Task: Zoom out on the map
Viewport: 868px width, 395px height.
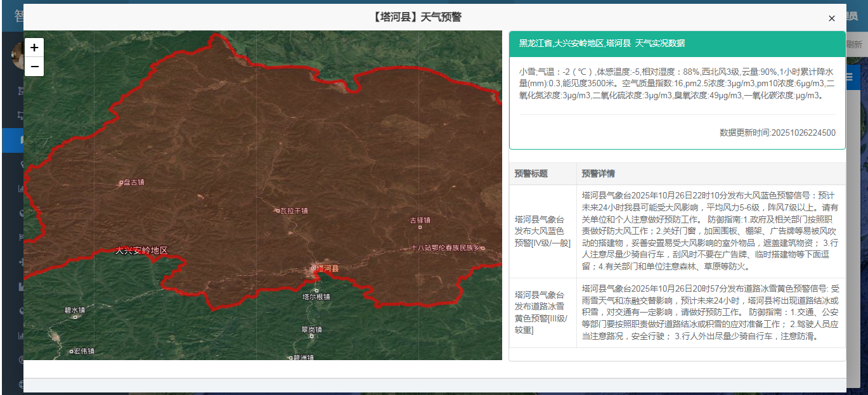Action: (34, 67)
